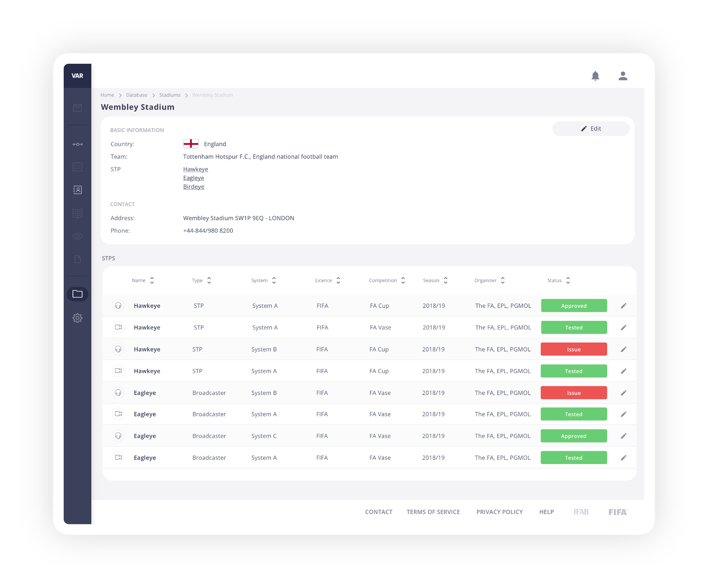Open Privacy Policy in footer
The image size is (708, 588).
click(x=499, y=512)
